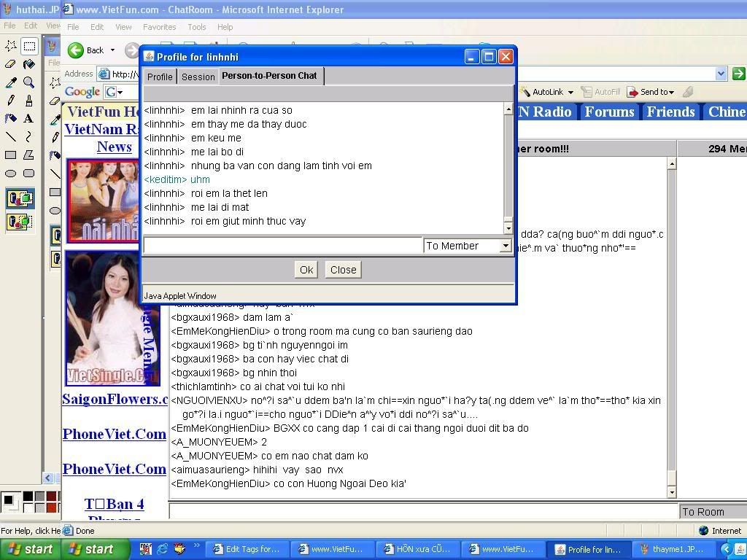This screenshot has width=747, height=560.
Task: Switch to HÔN xưa CŨ taskbar window
Action: click(418, 549)
